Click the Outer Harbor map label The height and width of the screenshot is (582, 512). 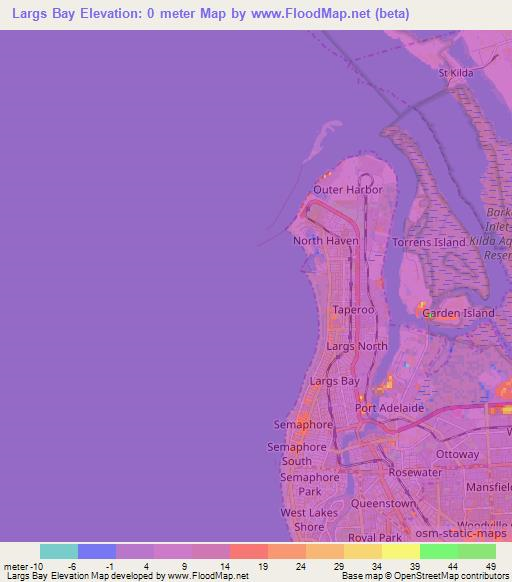[x=348, y=190]
